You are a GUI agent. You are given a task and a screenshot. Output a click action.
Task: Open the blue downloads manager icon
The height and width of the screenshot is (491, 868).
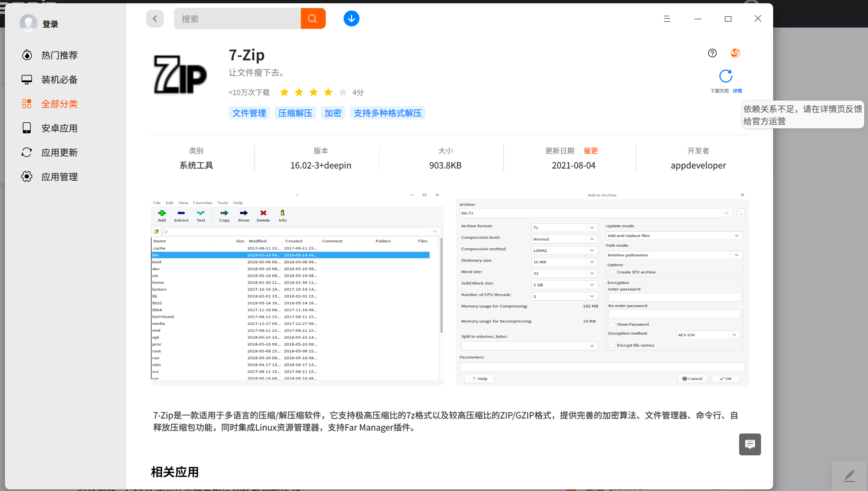pos(351,19)
